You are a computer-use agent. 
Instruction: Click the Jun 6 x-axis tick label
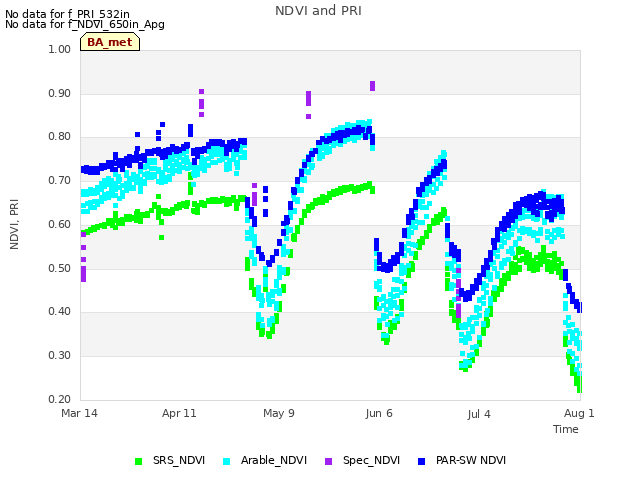pyautogui.click(x=379, y=413)
